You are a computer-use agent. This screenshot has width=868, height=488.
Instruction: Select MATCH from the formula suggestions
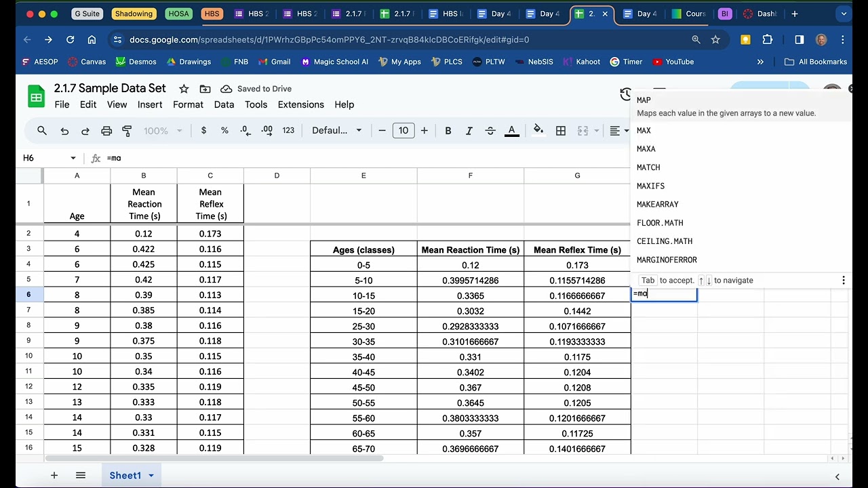pos(741,167)
